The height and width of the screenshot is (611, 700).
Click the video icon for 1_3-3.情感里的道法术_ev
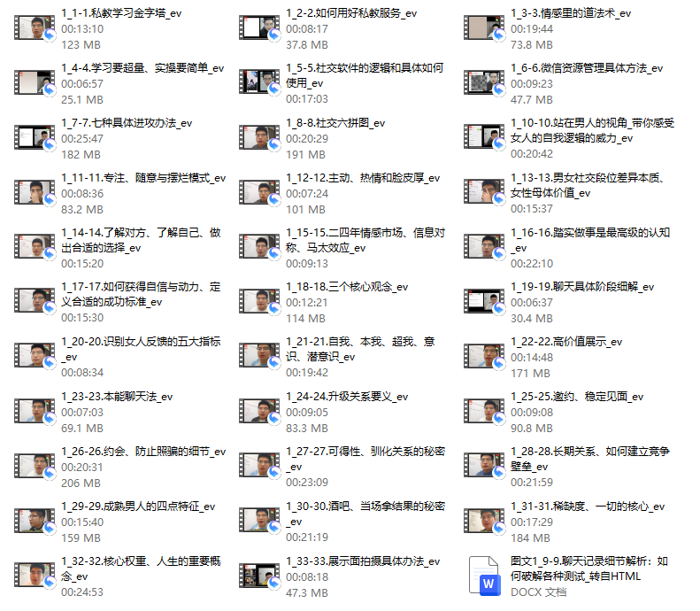(484, 28)
